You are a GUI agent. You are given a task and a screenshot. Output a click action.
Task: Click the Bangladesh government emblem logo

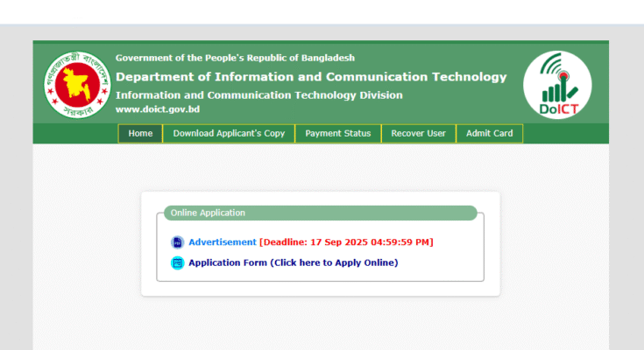tap(77, 85)
